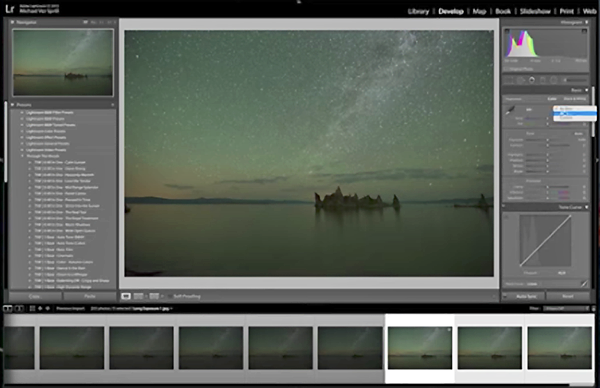The image size is (600, 388).
Task: Switch to Loupe view in toolbar
Action: click(x=126, y=296)
